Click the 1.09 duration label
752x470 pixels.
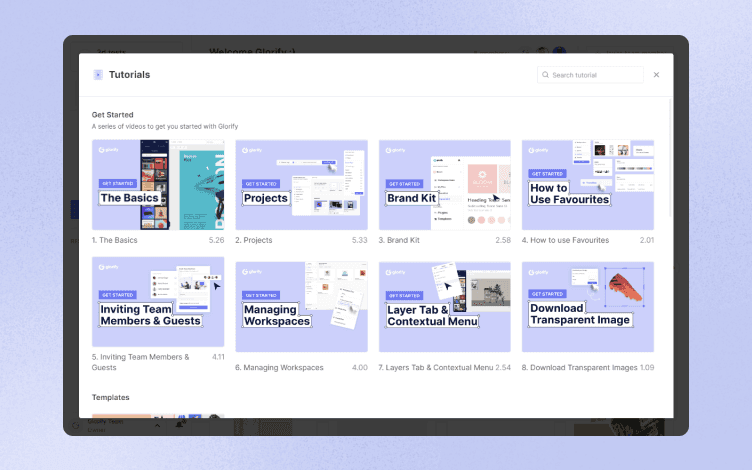[647, 367]
